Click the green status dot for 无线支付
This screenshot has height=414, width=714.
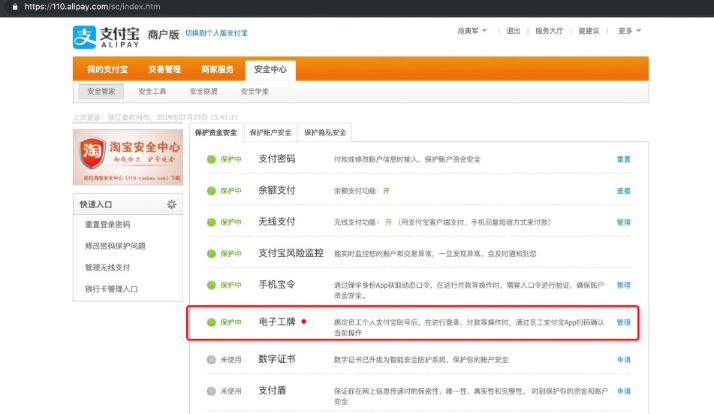pos(211,222)
